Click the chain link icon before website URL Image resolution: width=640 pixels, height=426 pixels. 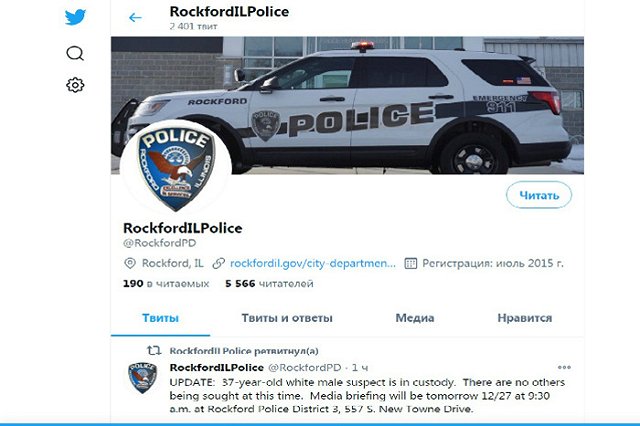click(x=219, y=263)
